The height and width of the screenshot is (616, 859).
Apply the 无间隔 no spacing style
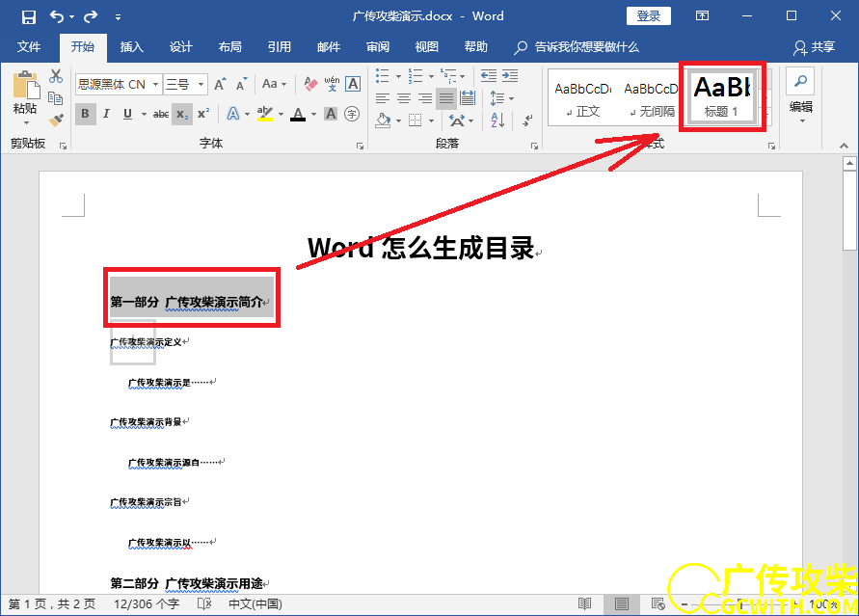651,98
